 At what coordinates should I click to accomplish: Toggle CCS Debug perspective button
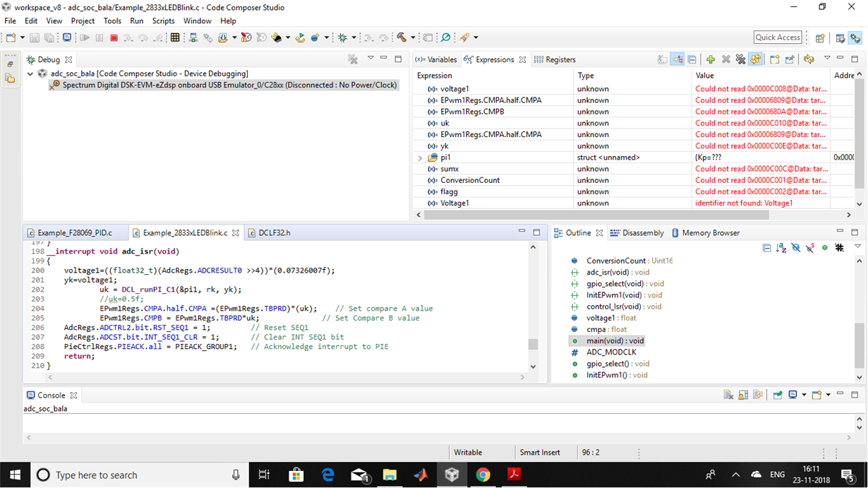[x=855, y=38]
